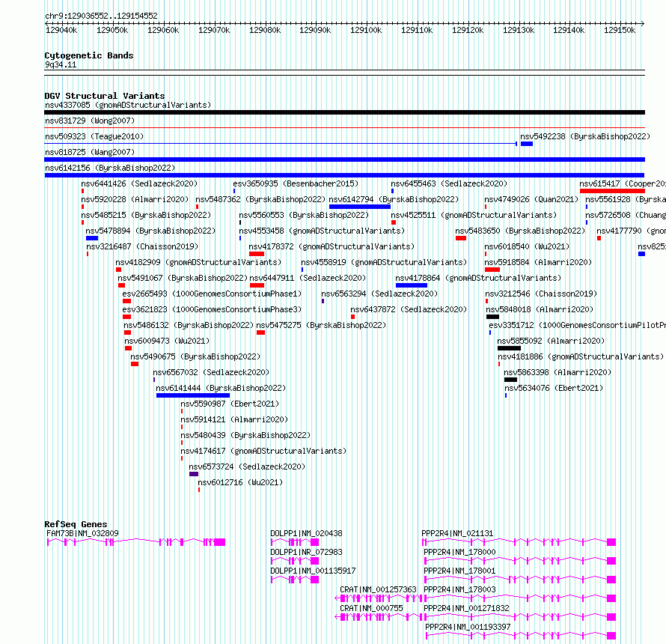Screen dimensions: 666x644
Task: Open the nsv6141444 (ByrskaBishop2022) label
Action: coord(221,388)
